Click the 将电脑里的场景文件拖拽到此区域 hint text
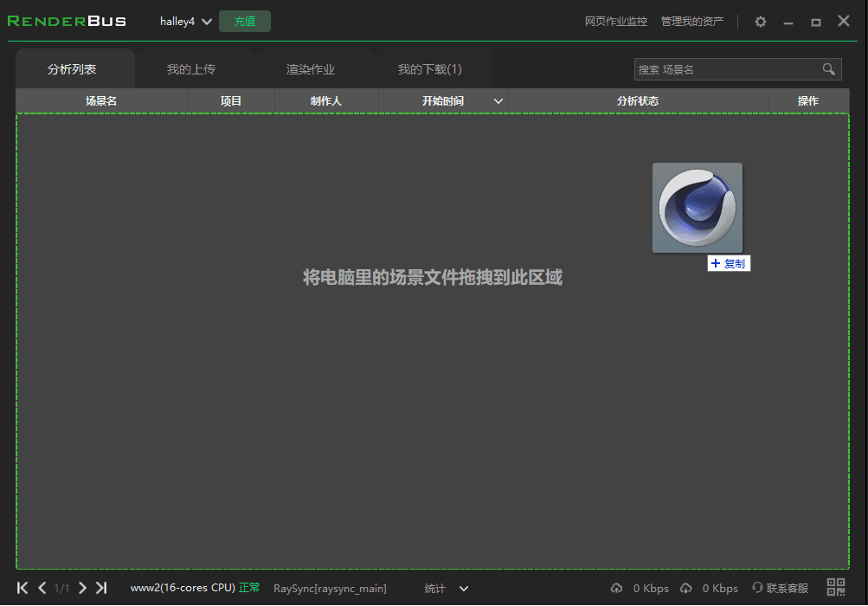The image size is (868, 606). click(433, 277)
